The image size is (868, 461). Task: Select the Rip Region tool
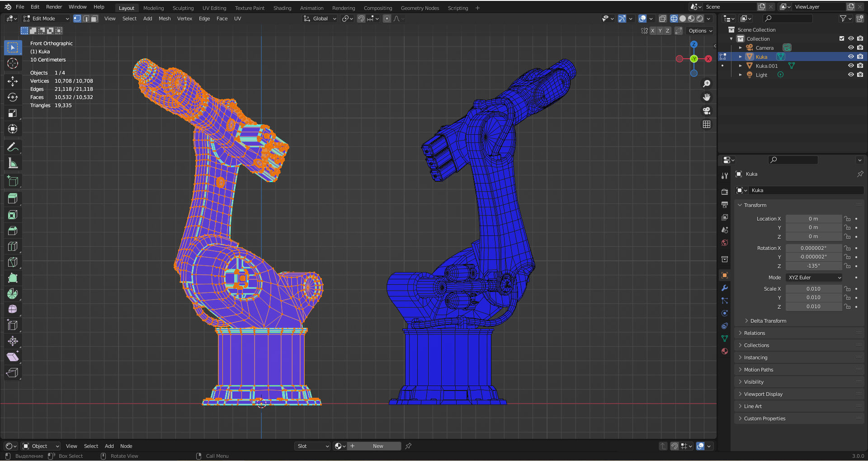13,373
